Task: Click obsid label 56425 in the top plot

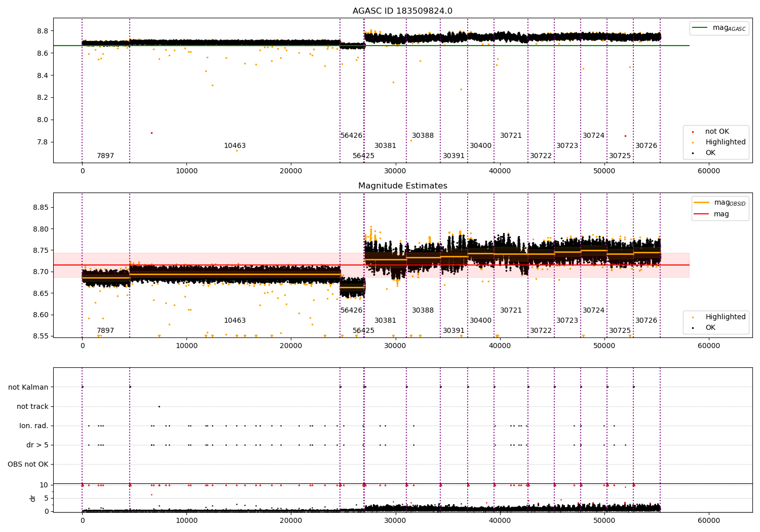Action: (x=363, y=156)
